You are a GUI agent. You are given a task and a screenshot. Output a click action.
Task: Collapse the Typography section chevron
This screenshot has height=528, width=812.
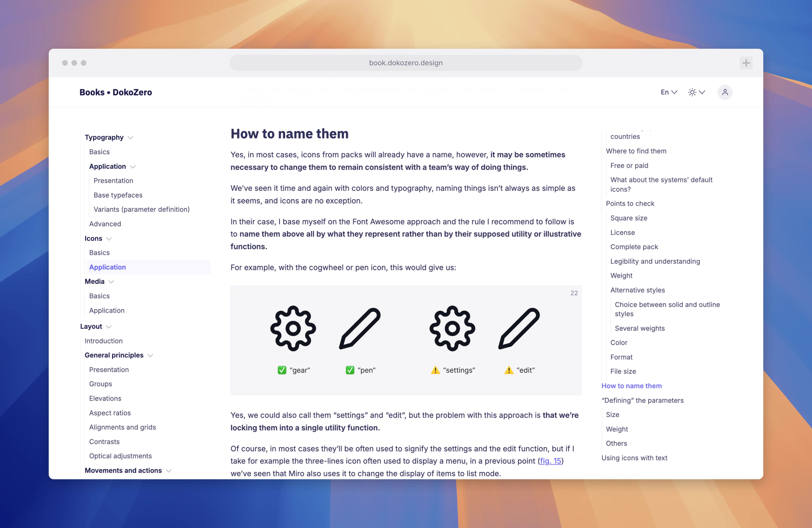[x=130, y=137]
